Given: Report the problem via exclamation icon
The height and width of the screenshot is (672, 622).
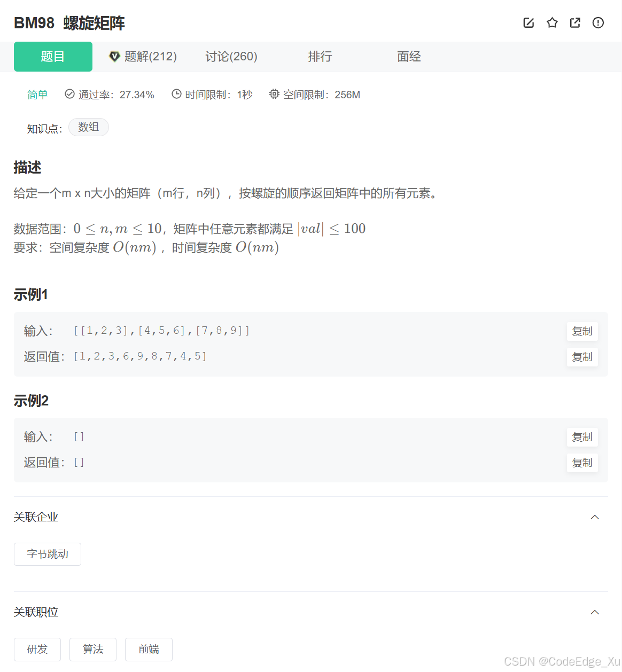Looking at the screenshot, I should [x=597, y=22].
